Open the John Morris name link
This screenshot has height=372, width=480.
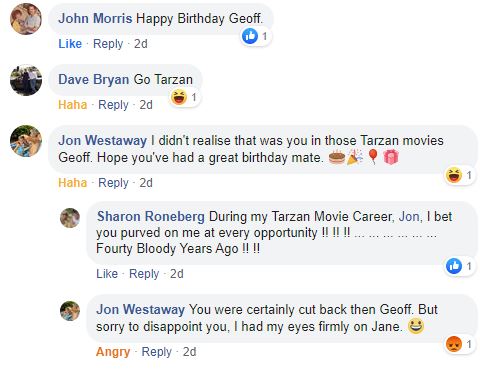[95, 18]
